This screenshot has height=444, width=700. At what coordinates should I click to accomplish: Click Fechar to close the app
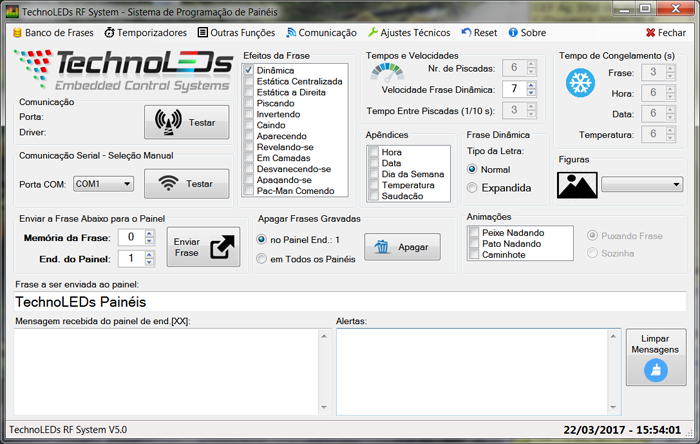[666, 33]
